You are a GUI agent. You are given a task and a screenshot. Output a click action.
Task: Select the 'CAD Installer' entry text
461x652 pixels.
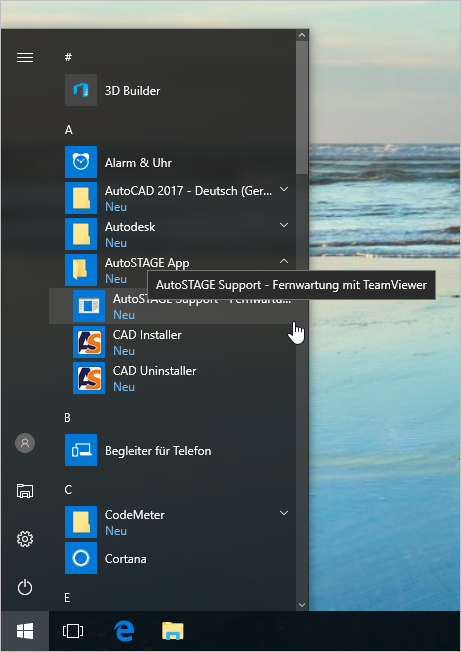147,335
